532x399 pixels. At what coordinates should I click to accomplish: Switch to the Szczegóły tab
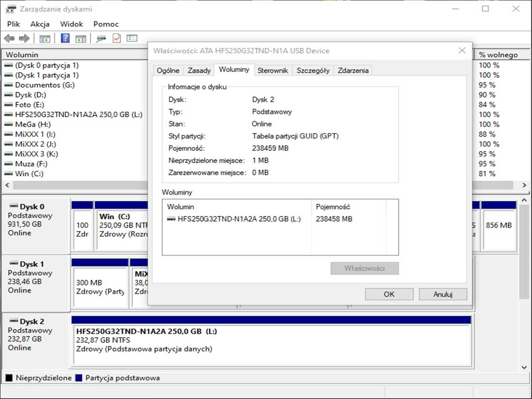click(313, 70)
